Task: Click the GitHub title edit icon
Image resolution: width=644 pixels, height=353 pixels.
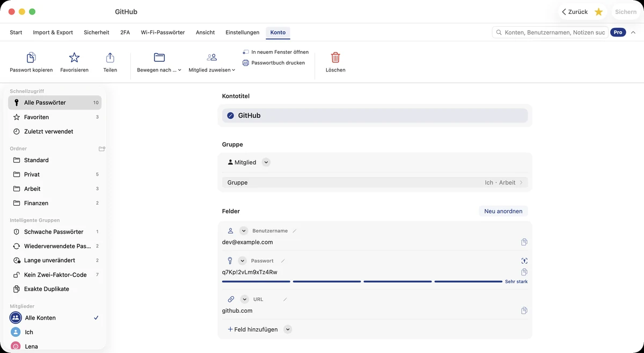Action: (x=230, y=116)
